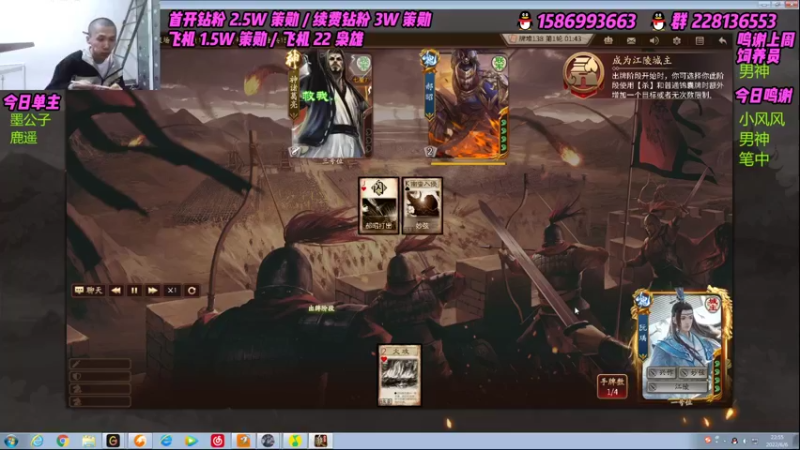
Task: Click the green faction seal on 郝昭 card
Action: pos(498,64)
